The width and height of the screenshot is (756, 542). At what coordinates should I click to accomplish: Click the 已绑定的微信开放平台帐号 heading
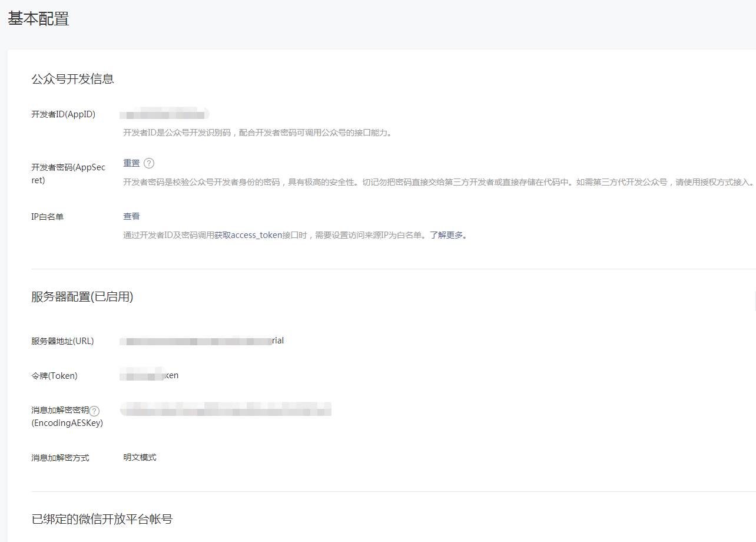[102, 519]
